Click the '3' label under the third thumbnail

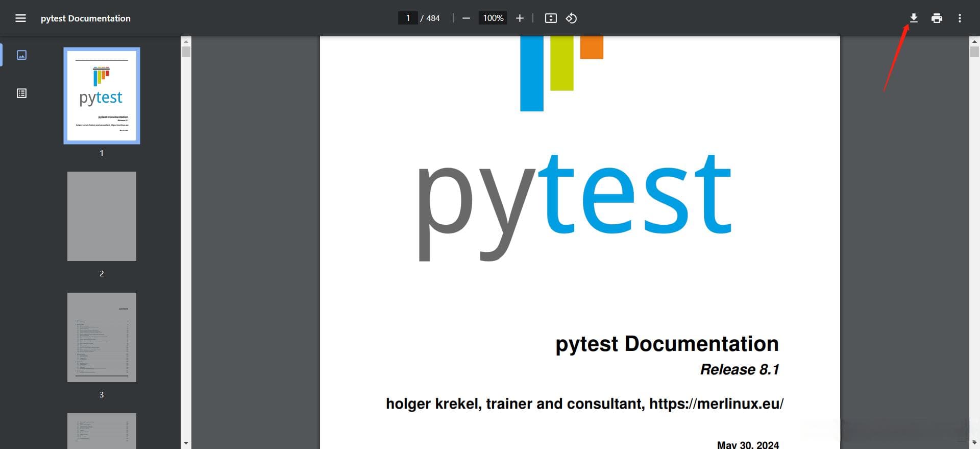(102, 394)
